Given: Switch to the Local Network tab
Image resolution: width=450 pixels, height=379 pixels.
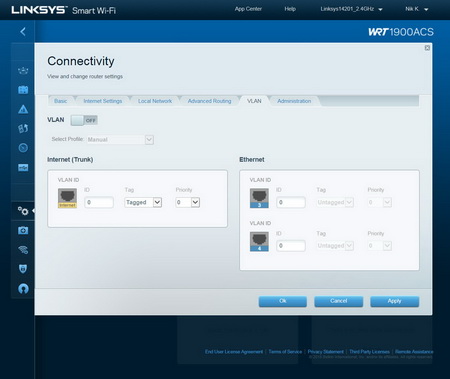Looking at the screenshot, I should pyautogui.click(x=155, y=101).
